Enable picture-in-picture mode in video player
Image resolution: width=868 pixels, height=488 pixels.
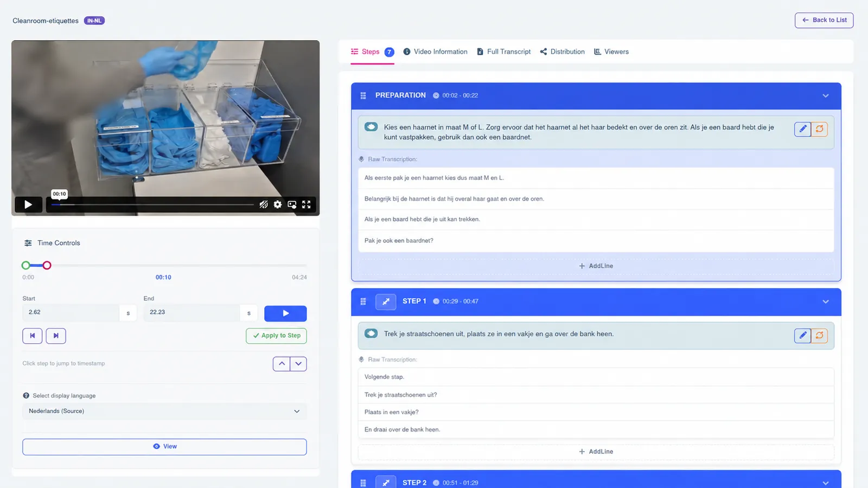[x=292, y=204]
